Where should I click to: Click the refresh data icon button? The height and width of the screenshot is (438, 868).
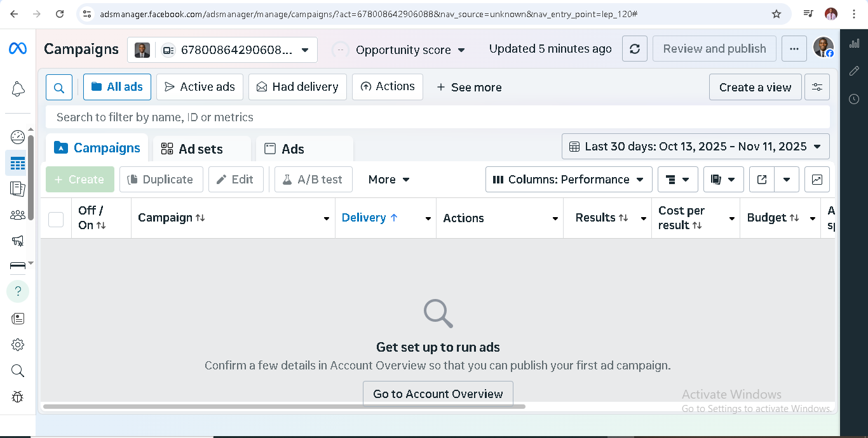coord(634,49)
